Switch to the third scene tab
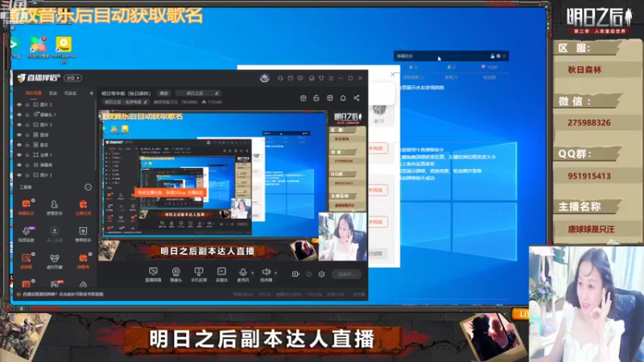 click(70, 93)
